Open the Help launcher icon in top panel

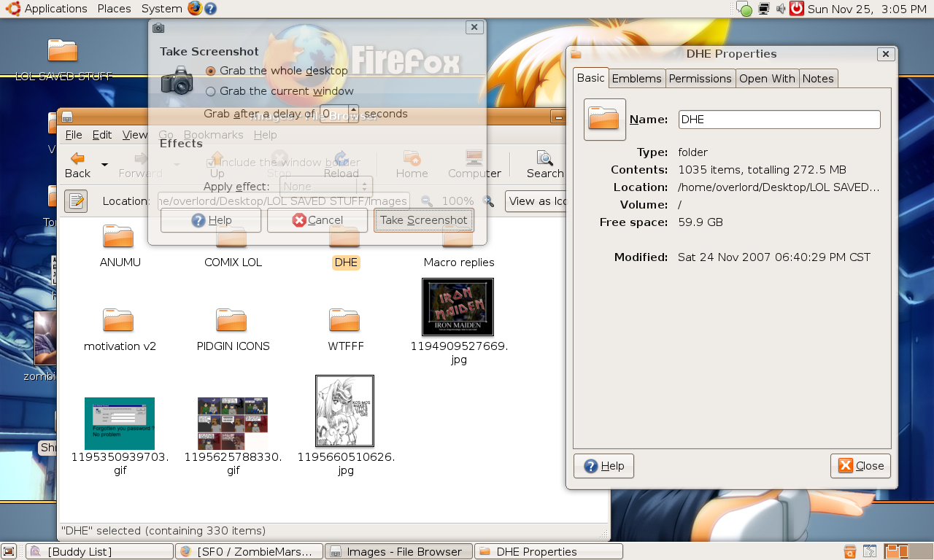pyautogui.click(x=210, y=9)
